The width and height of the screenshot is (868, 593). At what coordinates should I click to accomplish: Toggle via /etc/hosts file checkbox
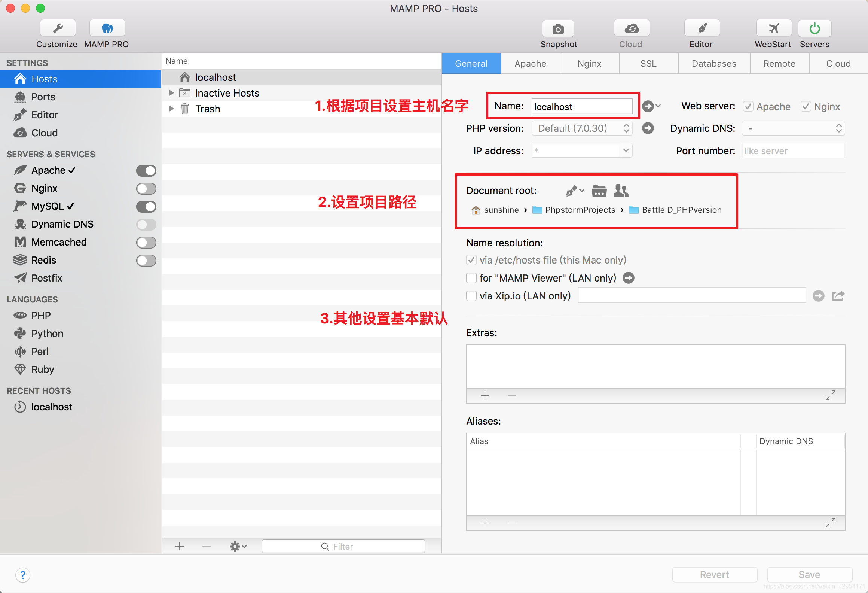coord(471,260)
